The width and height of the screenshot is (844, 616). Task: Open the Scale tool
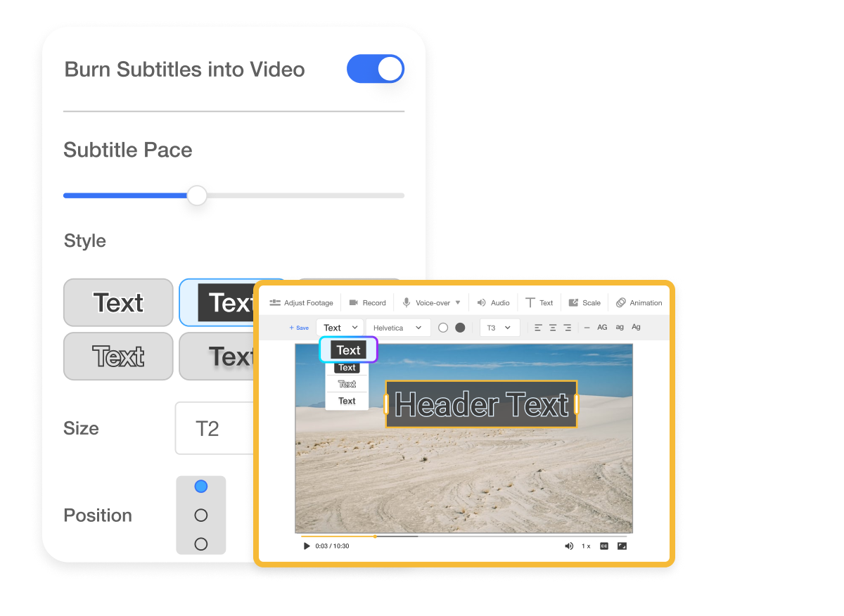584,302
